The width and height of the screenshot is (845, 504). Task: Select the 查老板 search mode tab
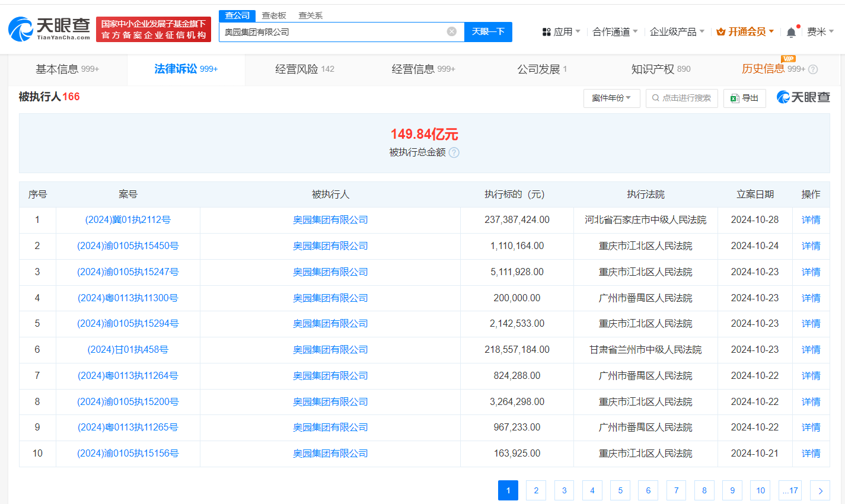(x=274, y=15)
